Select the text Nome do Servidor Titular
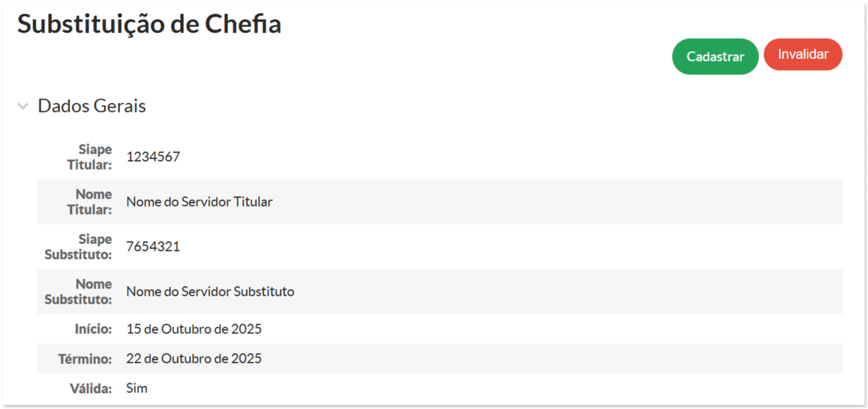Screen dimensions: 868x409 pyautogui.click(x=199, y=202)
